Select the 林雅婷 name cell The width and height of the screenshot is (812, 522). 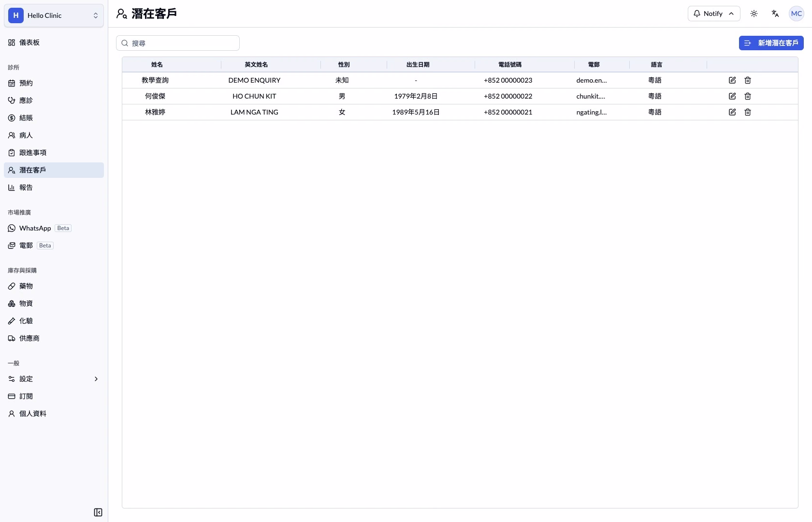coord(155,112)
